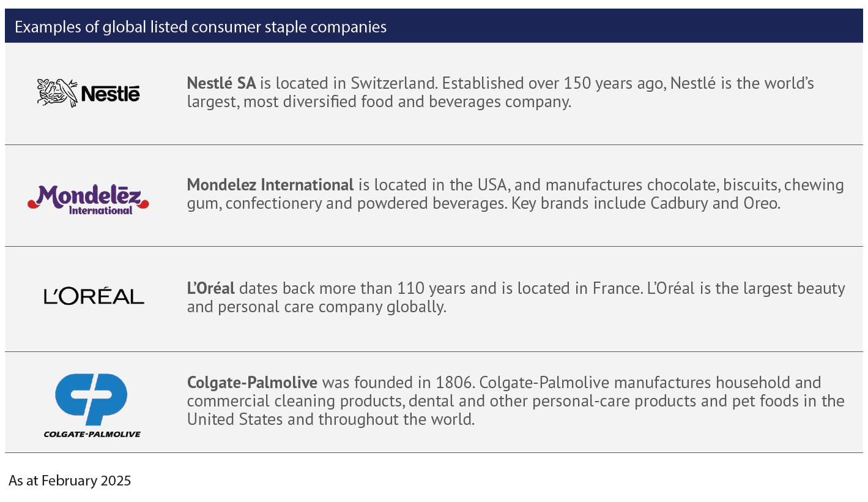Screen dimensions: 868x502
Task: Click the COLGATE-PALMOLIVE text under the emblem
Action: point(92,434)
